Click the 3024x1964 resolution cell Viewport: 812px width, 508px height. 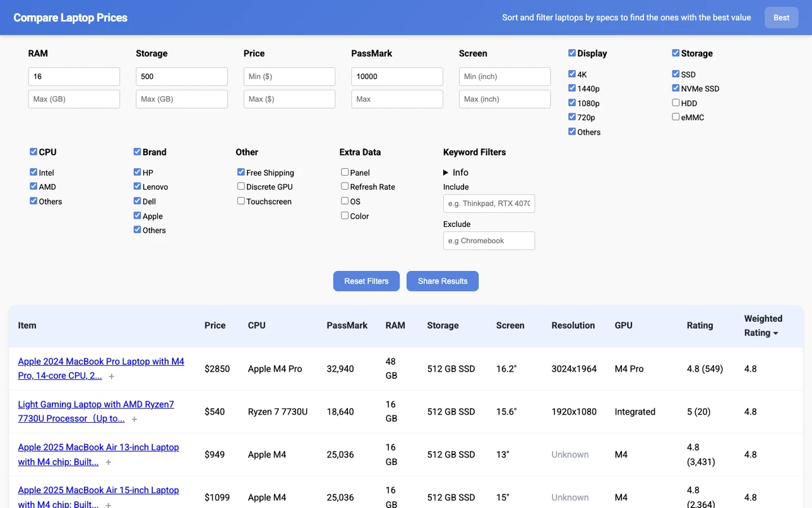[574, 369]
